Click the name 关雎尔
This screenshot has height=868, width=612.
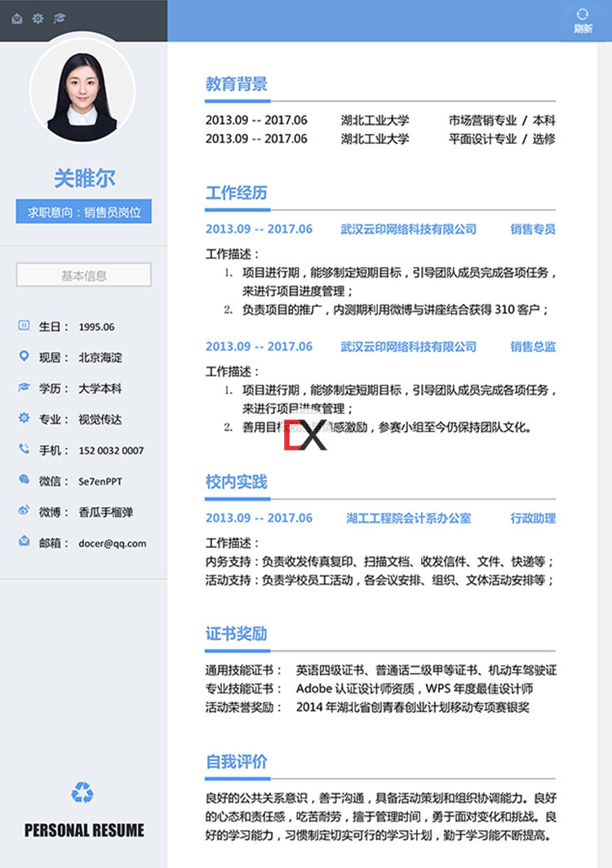point(84,178)
